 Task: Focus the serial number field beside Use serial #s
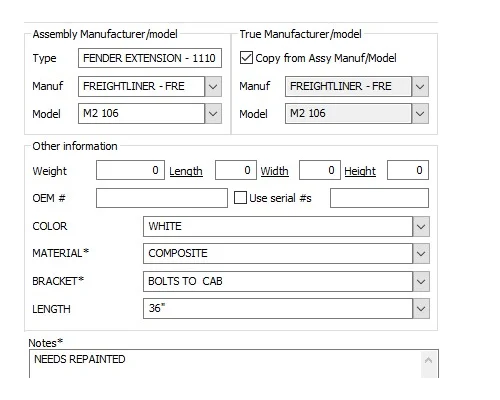click(x=379, y=198)
